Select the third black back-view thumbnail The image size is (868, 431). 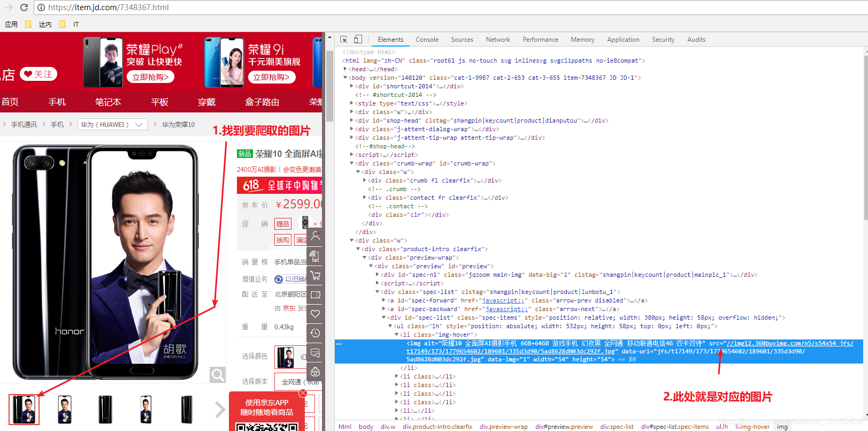coord(105,410)
